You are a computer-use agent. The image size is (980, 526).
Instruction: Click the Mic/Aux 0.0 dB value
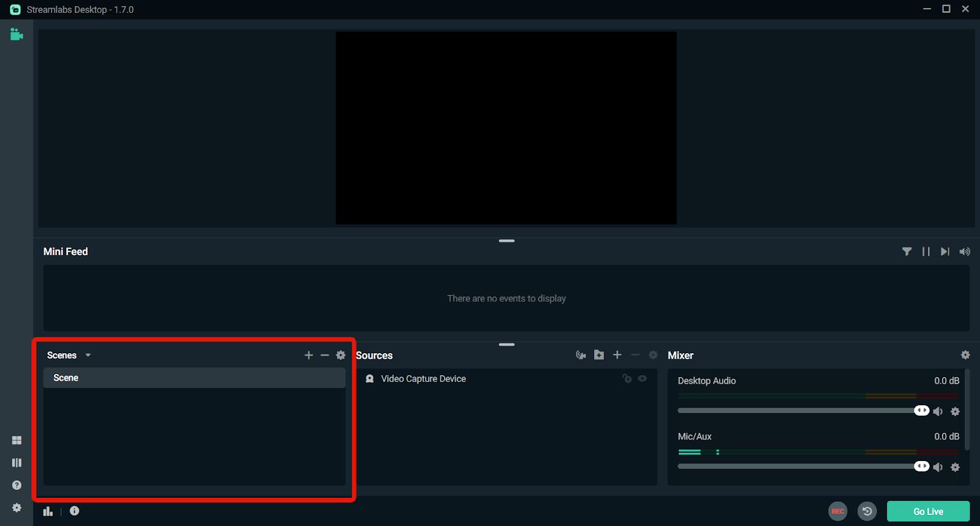click(x=946, y=436)
